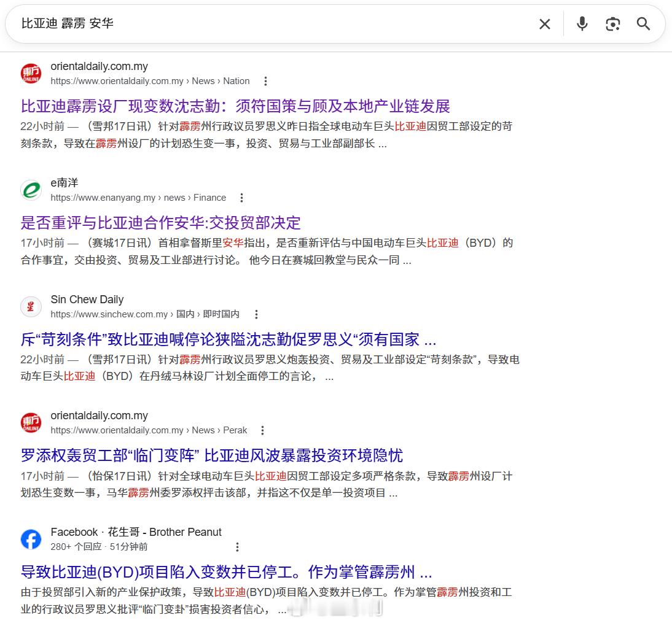The width and height of the screenshot is (672, 623).
Task: Open the three-dot menu beside e南洋 result
Action: [241, 198]
